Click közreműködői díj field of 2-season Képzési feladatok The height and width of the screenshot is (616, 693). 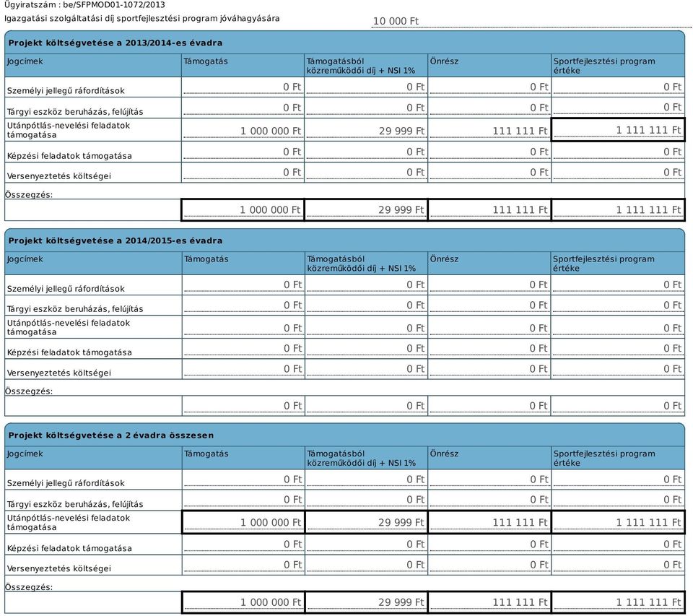366,544
